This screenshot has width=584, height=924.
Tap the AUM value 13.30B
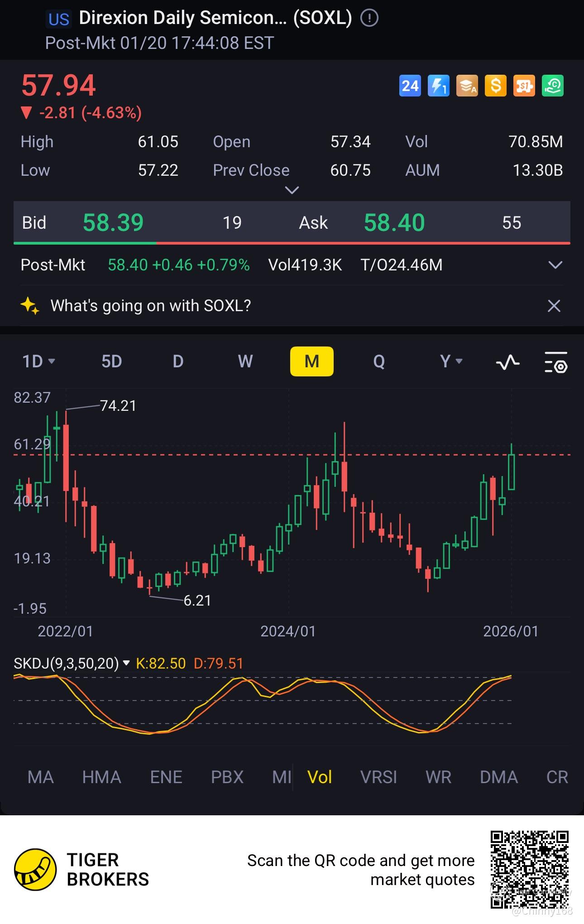[x=538, y=170]
